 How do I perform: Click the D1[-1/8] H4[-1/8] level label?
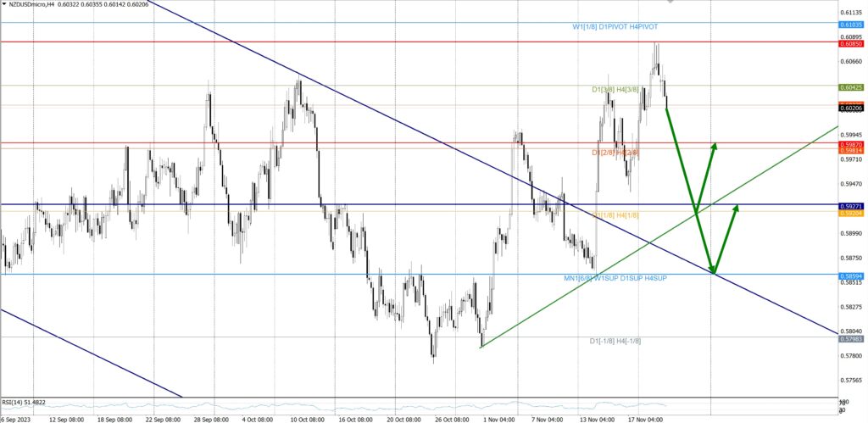615,341
